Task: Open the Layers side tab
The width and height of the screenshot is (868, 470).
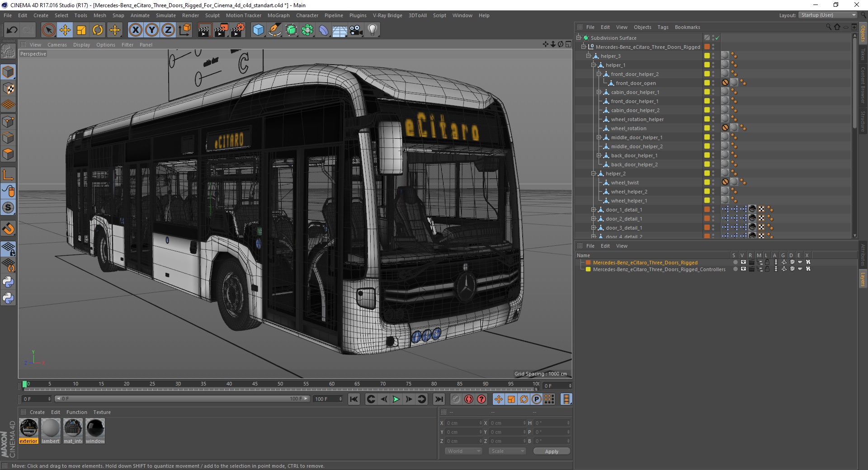Action: pyautogui.click(x=863, y=279)
